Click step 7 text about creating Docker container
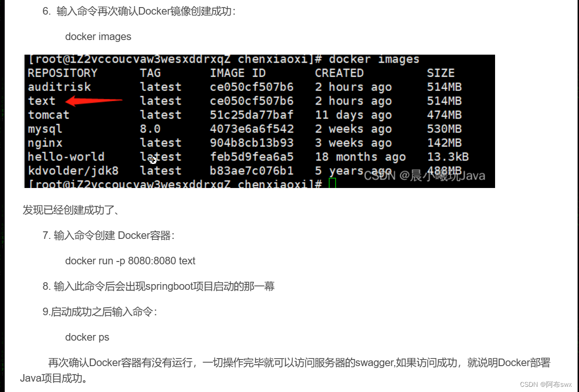Image resolution: width=579 pixels, height=392 pixels. (117, 235)
